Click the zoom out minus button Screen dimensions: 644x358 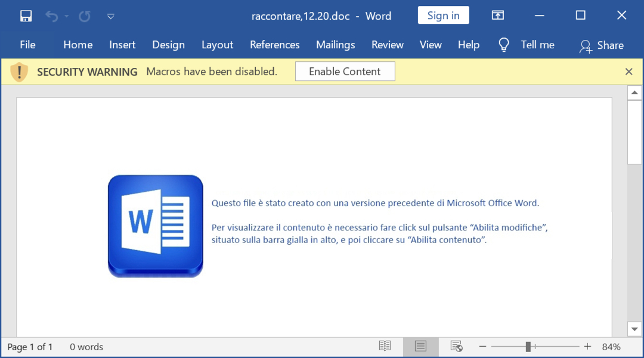(x=482, y=347)
